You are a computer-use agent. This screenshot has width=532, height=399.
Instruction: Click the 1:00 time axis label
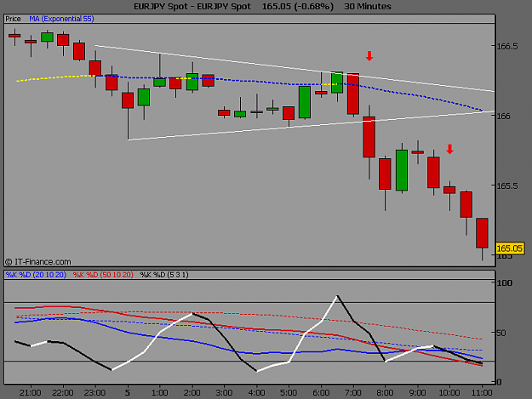[159, 392]
